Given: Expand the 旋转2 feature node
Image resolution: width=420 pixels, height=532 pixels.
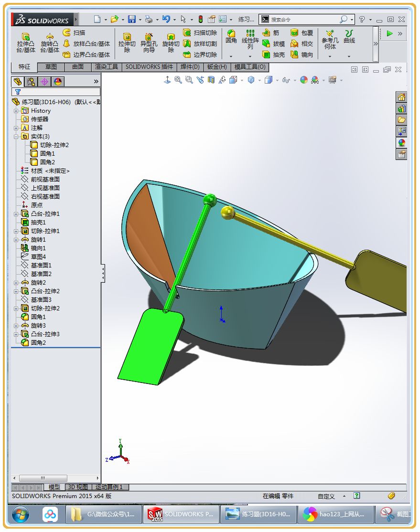Looking at the screenshot, I should 16,283.
